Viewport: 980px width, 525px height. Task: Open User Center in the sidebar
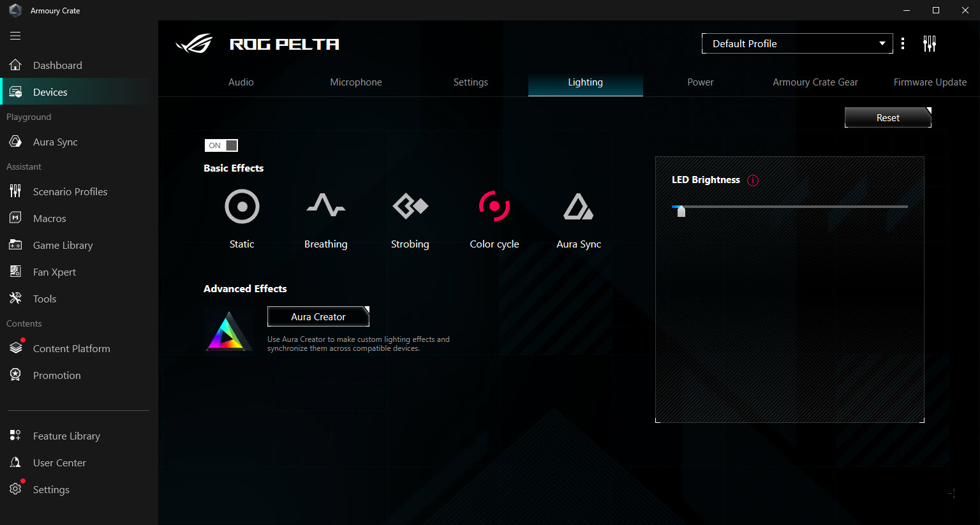(79, 462)
